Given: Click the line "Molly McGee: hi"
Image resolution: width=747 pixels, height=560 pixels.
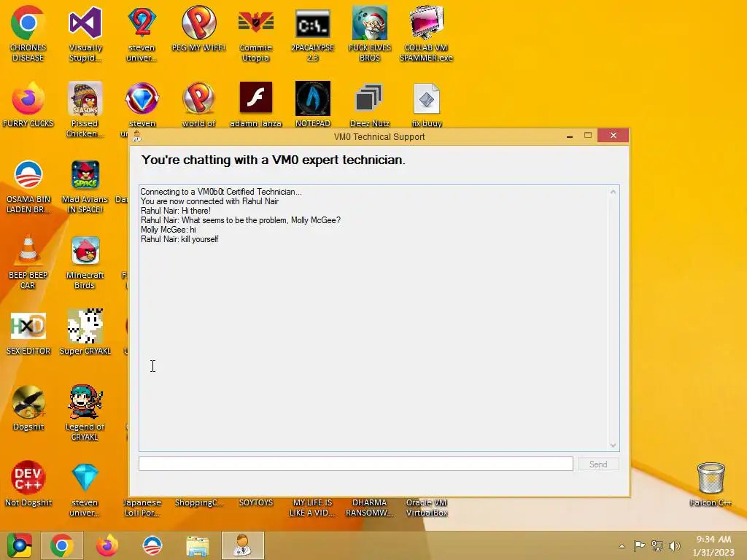Looking at the screenshot, I should 169,230.
